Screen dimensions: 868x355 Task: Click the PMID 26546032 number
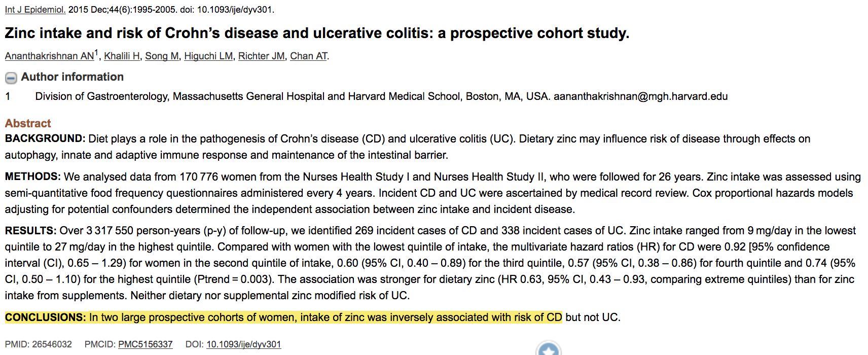[52, 344]
